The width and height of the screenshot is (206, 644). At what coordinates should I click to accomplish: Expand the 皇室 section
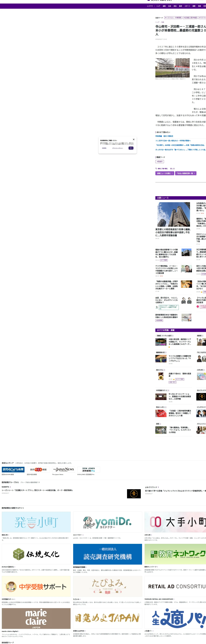pyautogui.click(x=158, y=424)
